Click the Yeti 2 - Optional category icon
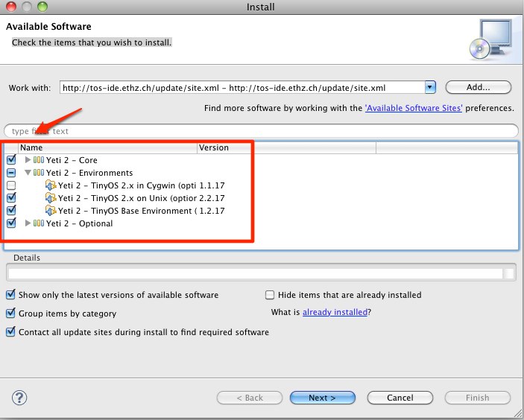Viewport: 524px width, 420px height. [39, 223]
